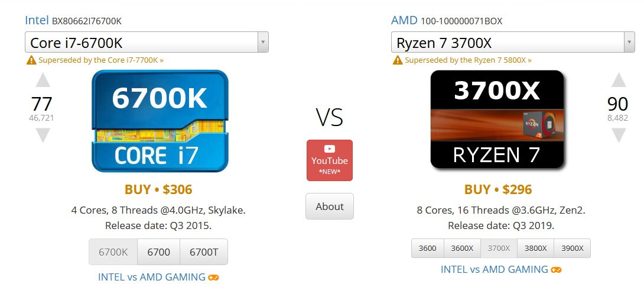Upvote the Core i7-6700K
644x303 pixels.
43,80
